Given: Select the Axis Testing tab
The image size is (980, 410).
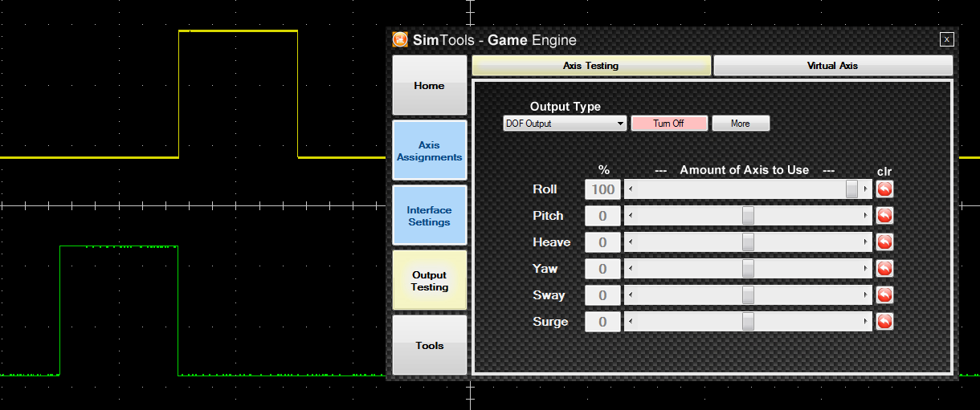Looking at the screenshot, I should pyautogui.click(x=590, y=66).
